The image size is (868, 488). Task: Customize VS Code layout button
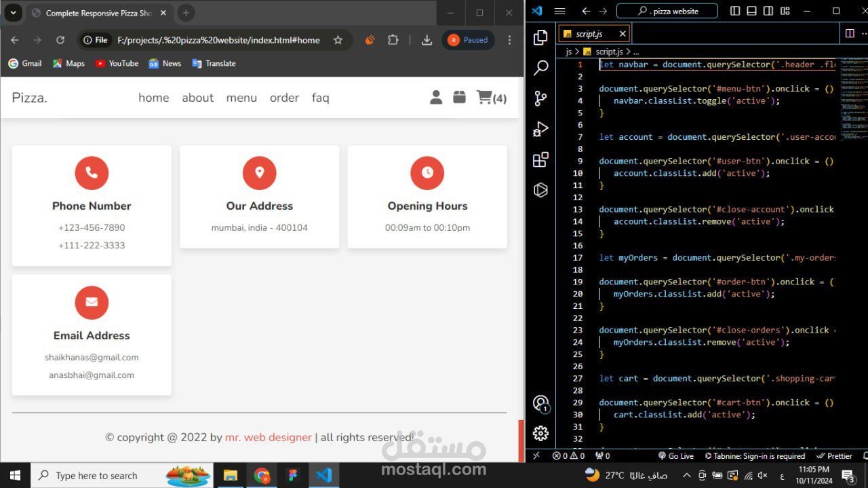pyautogui.click(x=785, y=11)
